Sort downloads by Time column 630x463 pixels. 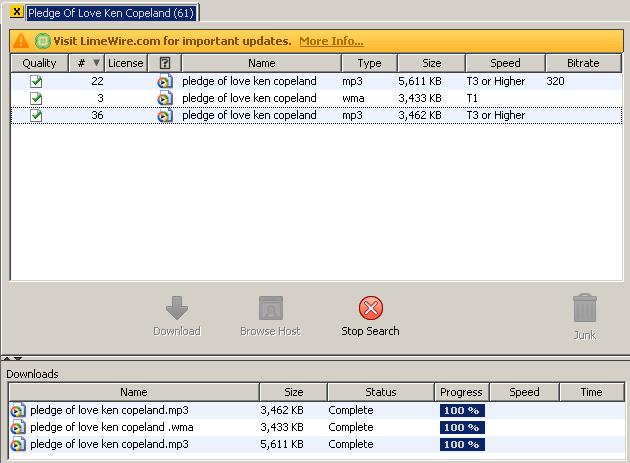click(591, 392)
